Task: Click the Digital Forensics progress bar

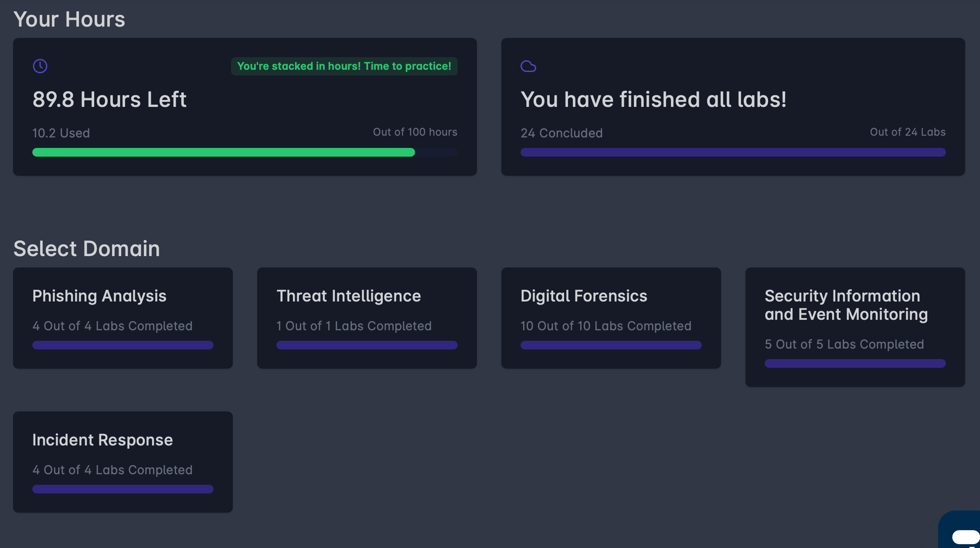Action: tap(611, 345)
